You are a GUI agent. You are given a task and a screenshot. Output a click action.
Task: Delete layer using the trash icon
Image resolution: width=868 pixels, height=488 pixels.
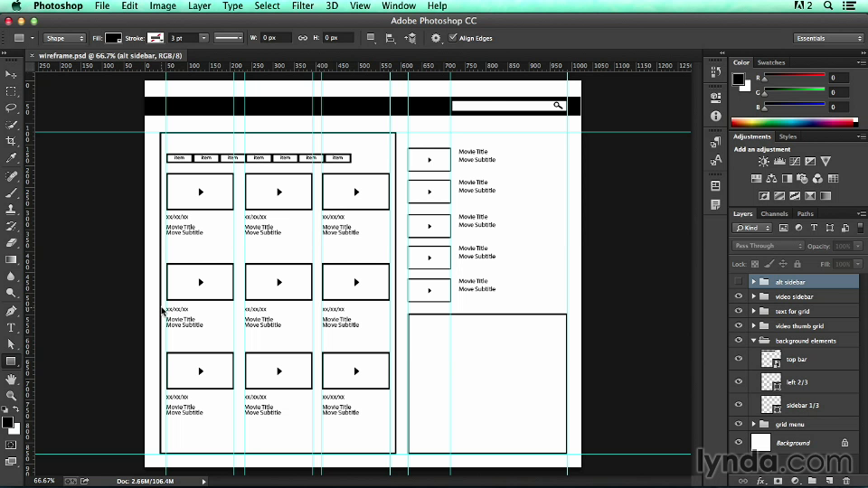pos(846,482)
